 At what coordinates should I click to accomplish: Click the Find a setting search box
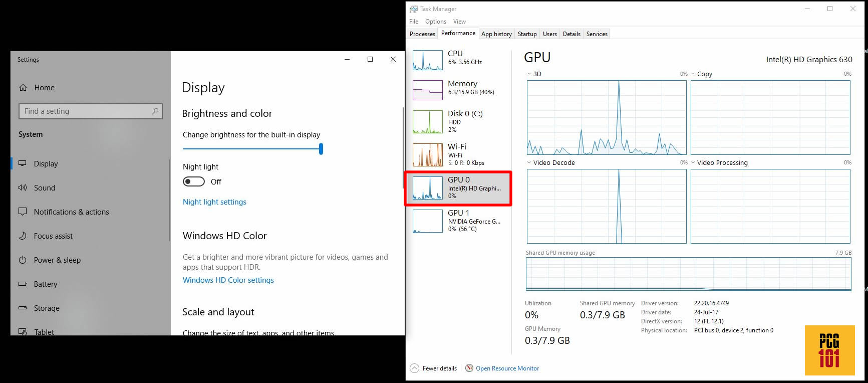pyautogui.click(x=91, y=111)
